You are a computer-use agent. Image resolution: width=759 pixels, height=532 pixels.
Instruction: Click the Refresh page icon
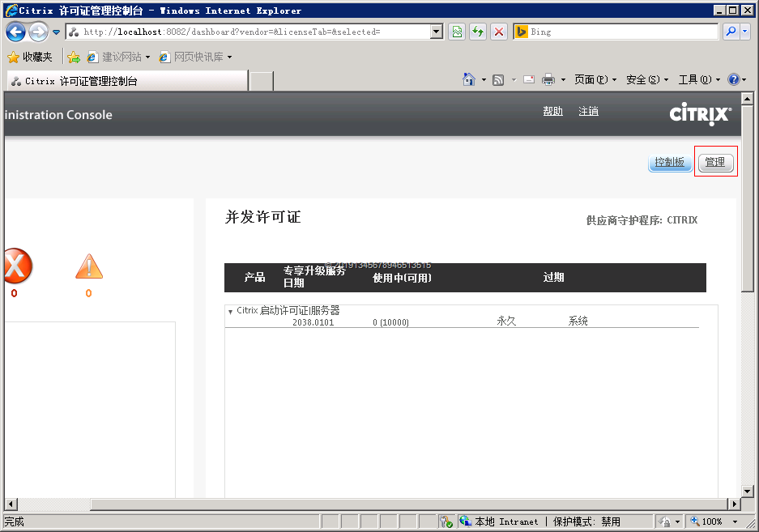pyautogui.click(x=478, y=32)
